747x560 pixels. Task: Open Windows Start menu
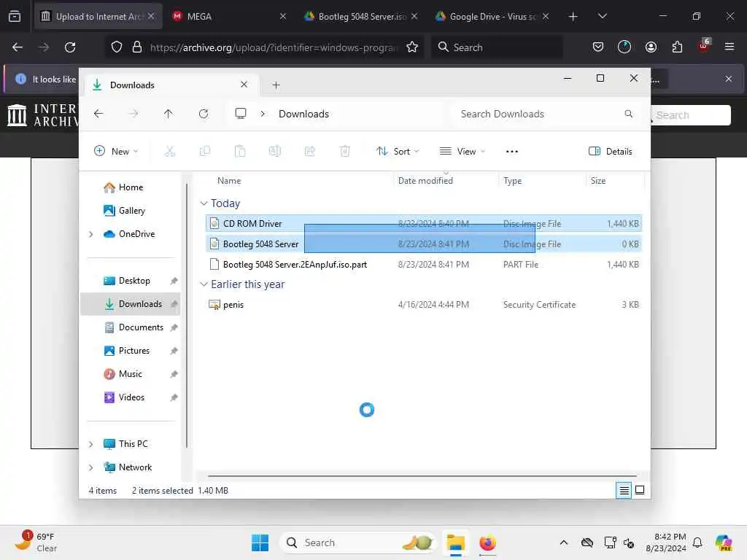260,542
